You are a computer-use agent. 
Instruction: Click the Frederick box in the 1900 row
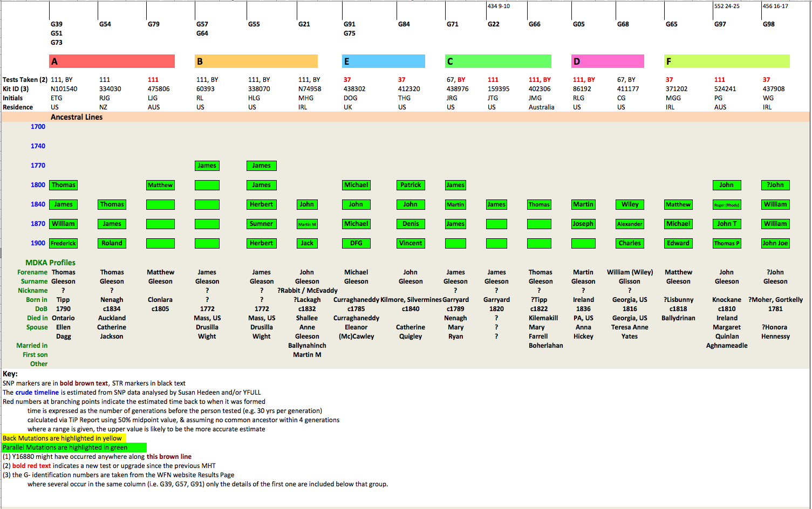[63, 243]
